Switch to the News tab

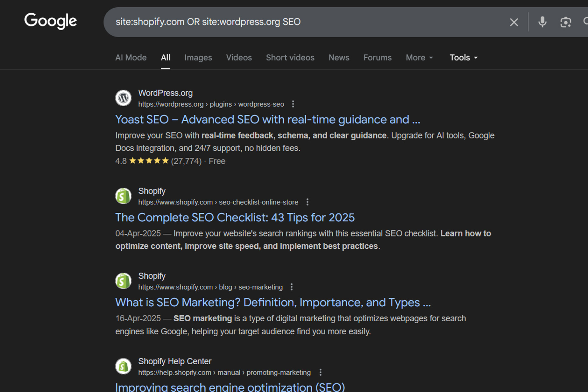click(x=339, y=58)
